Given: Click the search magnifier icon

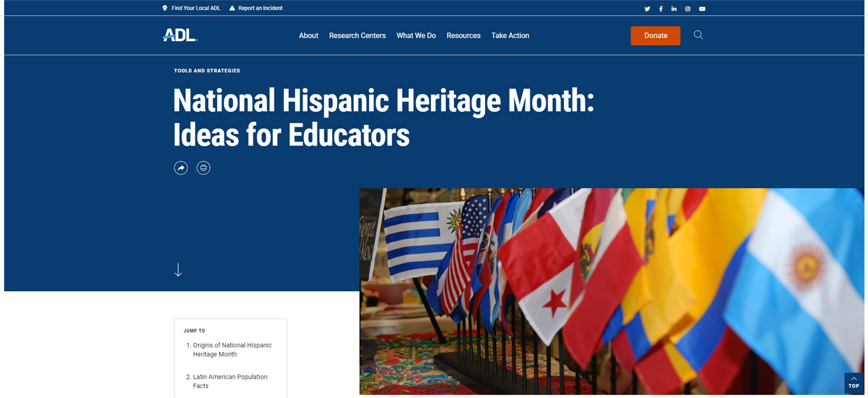Looking at the screenshot, I should [x=698, y=35].
